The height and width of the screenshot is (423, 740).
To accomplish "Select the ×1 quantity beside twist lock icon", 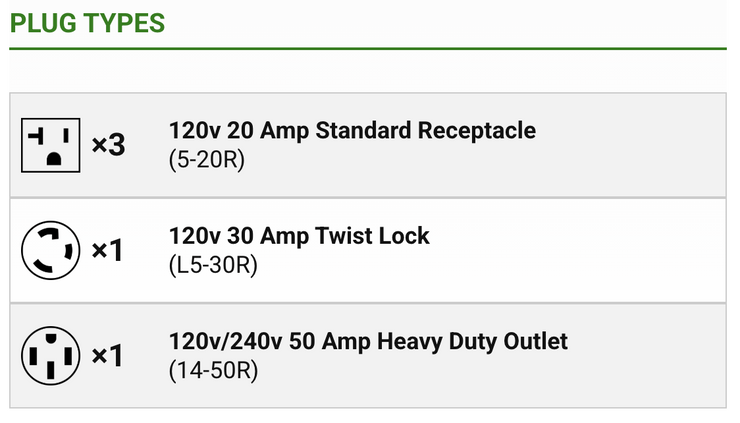I will [108, 250].
